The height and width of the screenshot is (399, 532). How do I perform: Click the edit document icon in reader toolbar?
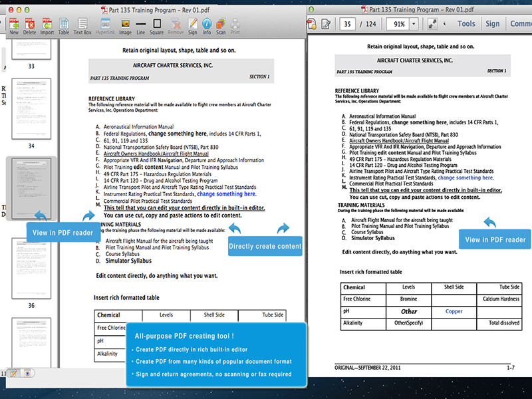click(x=326, y=24)
